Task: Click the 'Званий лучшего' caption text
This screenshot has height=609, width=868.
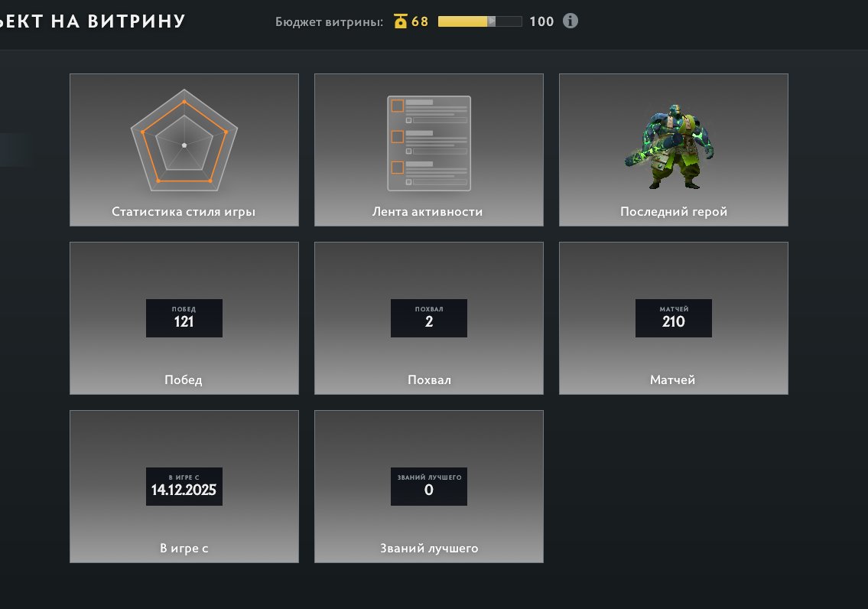Action: coord(429,549)
